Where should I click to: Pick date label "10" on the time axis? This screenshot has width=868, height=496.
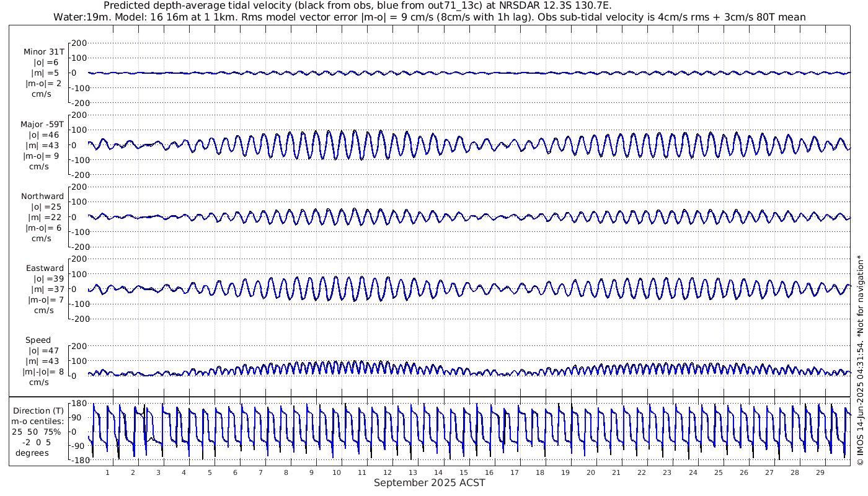coord(337,472)
